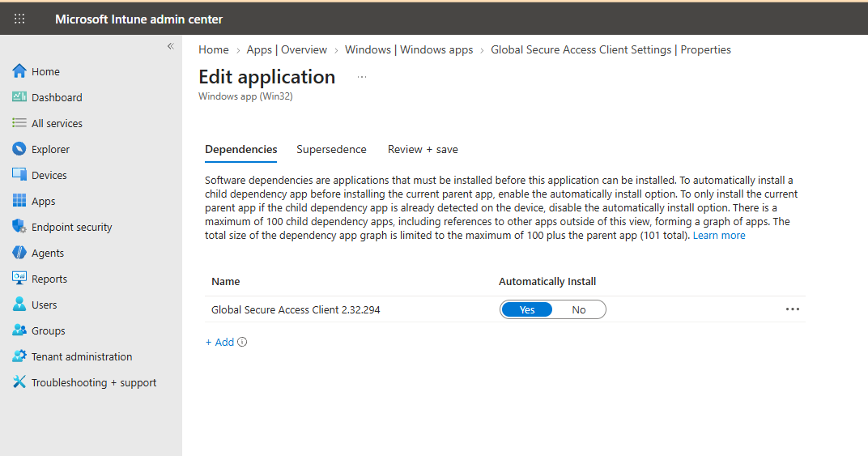Open Agents label in sidebar
Viewport: 868px width, 456px height.
pos(48,254)
